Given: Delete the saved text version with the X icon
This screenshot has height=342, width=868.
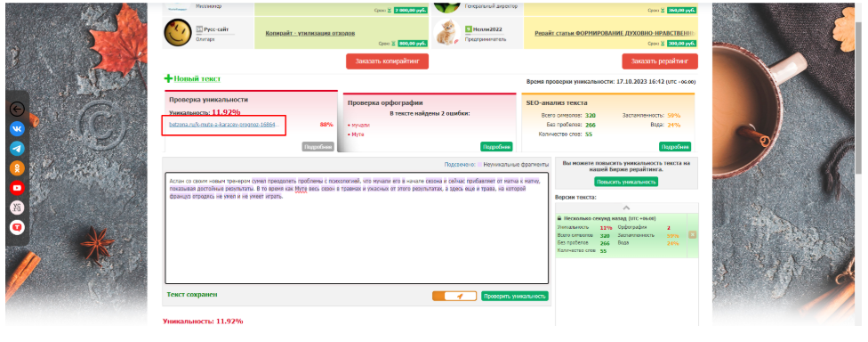Looking at the screenshot, I should pyautogui.click(x=692, y=235).
